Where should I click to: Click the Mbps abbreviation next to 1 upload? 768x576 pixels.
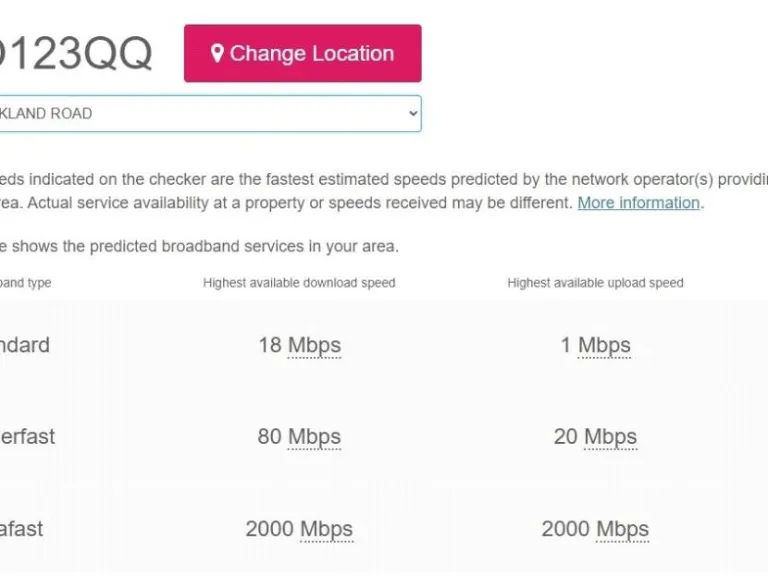tap(604, 346)
